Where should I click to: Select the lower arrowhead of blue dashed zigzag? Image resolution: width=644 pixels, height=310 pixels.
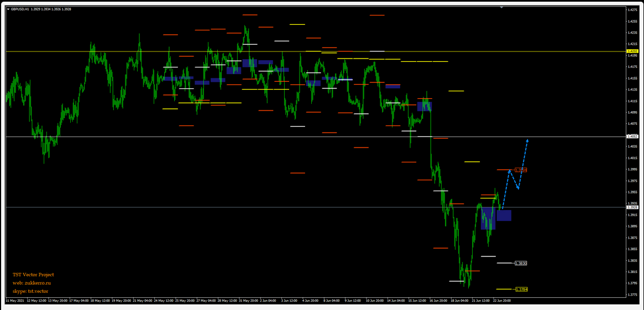518,188
